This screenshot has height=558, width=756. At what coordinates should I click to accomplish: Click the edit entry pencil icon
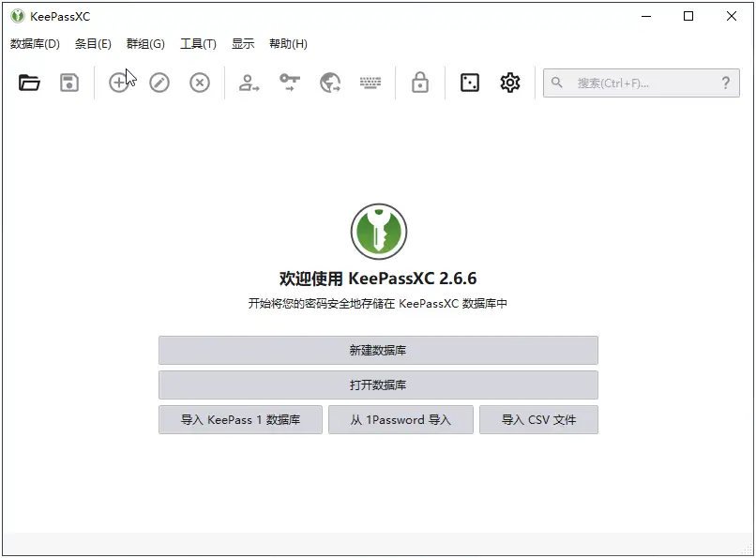159,83
